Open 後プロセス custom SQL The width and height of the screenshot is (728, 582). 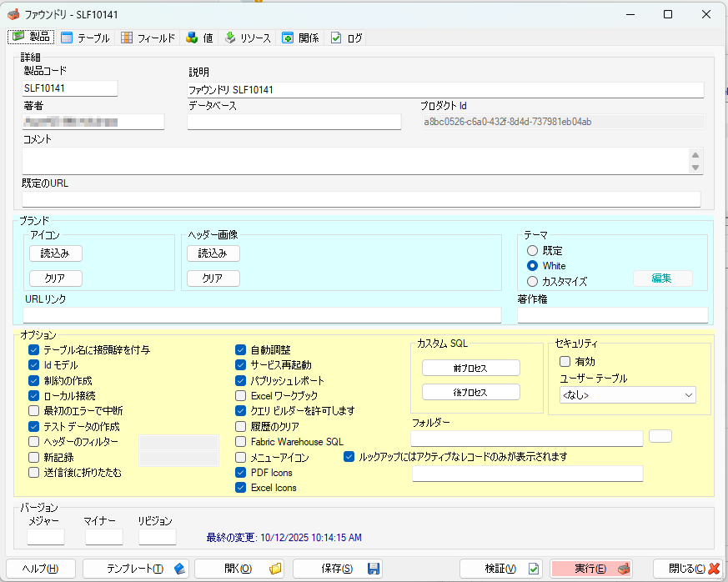click(x=471, y=392)
